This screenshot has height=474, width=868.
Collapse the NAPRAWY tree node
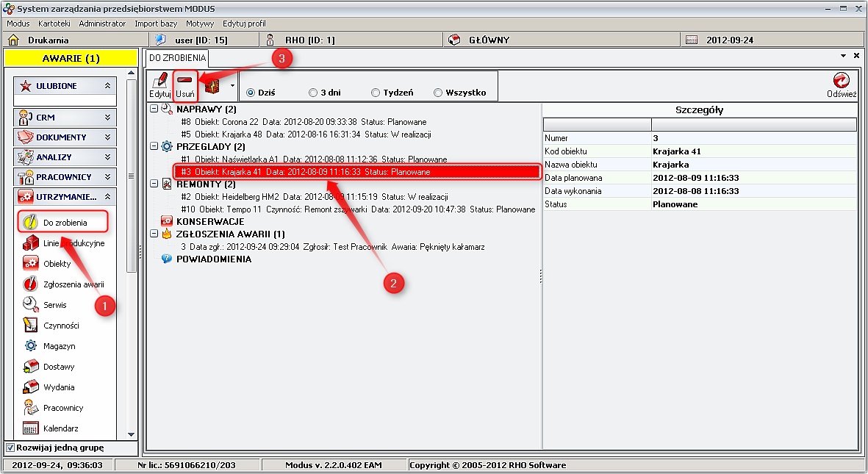click(154, 109)
